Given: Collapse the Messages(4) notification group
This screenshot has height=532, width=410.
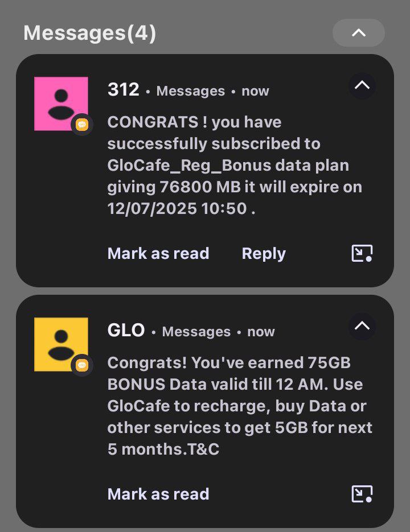Looking at the screenshot, I should [358, 33].
